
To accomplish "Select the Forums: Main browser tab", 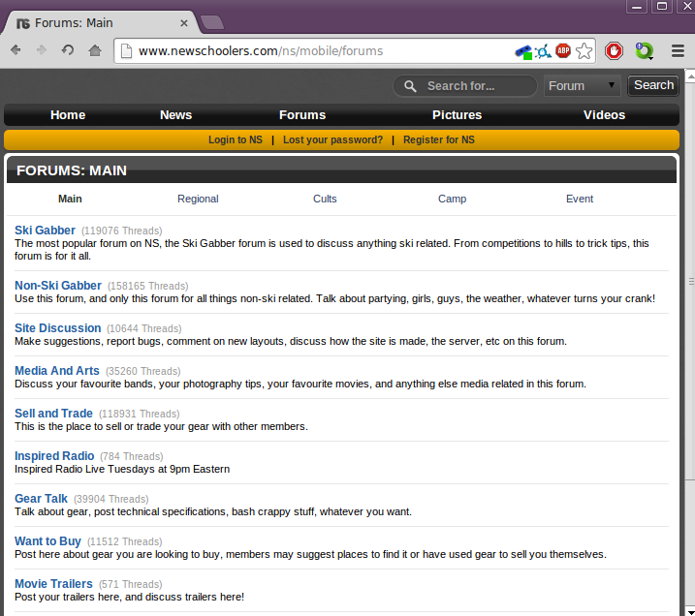I will pos(100,22).
